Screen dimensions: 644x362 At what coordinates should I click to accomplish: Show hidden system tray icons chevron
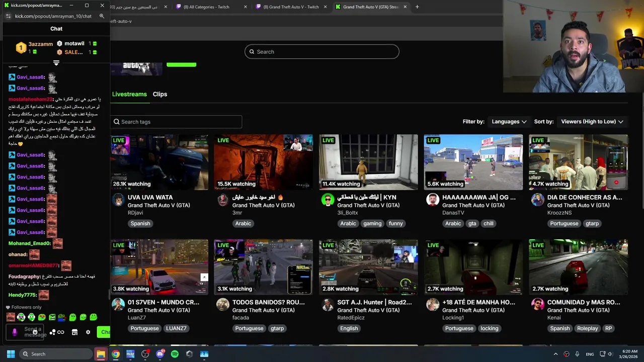pyautogui.click(x=555, y=354)
